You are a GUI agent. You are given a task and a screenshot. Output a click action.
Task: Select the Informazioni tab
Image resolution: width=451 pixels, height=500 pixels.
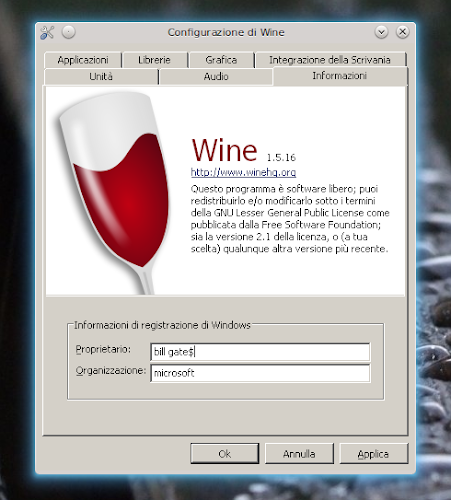point(340,76)
